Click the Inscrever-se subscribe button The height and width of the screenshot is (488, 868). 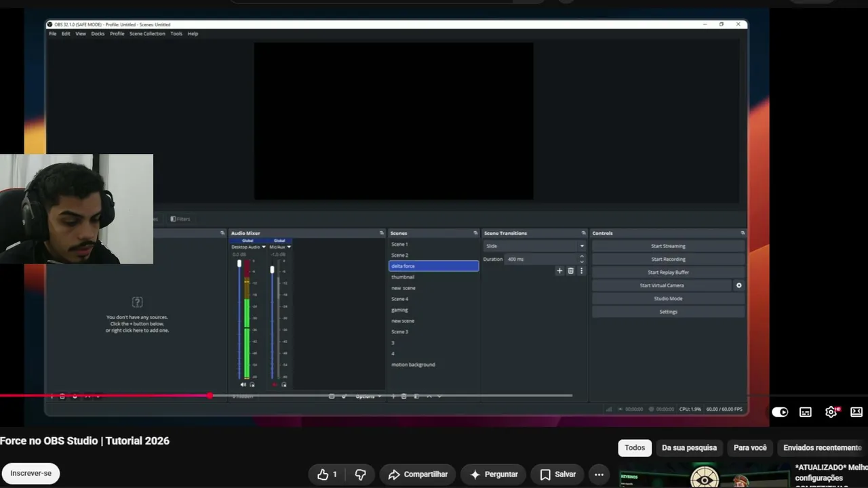point(31,473)
